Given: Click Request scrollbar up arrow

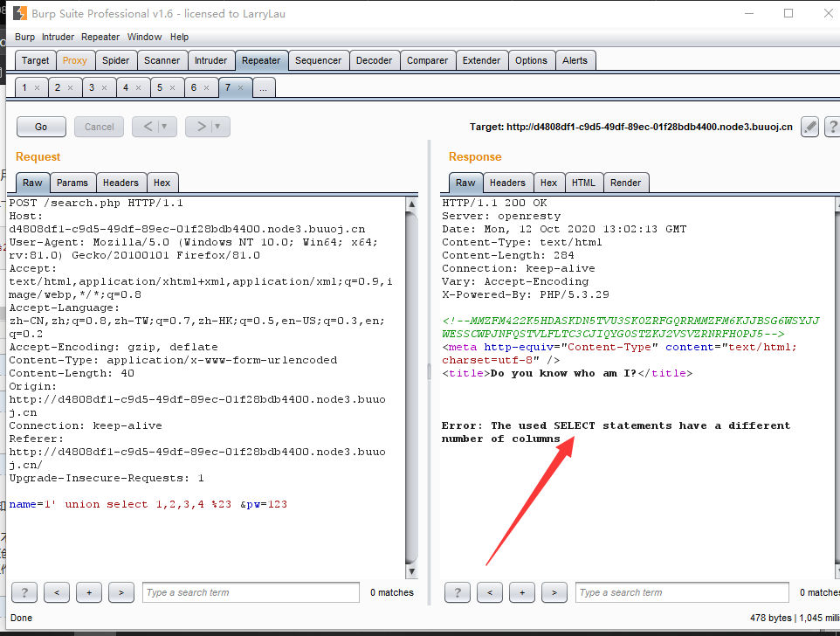Looking at the screenshot, I should [x=411, y=204].
